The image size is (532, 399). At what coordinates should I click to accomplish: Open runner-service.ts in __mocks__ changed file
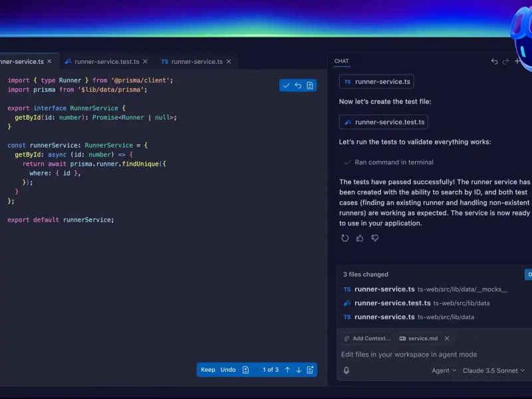(426, 289)
